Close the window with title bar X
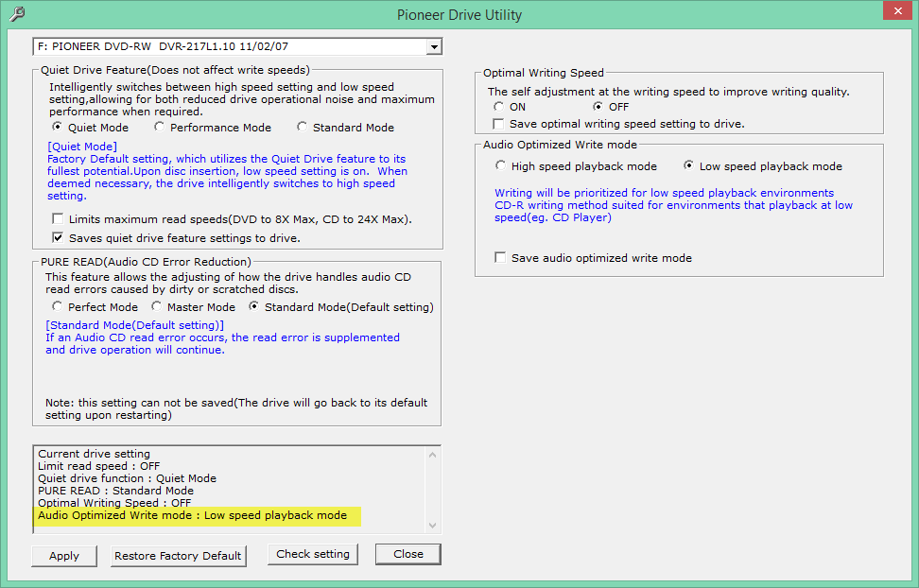Screen dimensions: 919x588 897,11
